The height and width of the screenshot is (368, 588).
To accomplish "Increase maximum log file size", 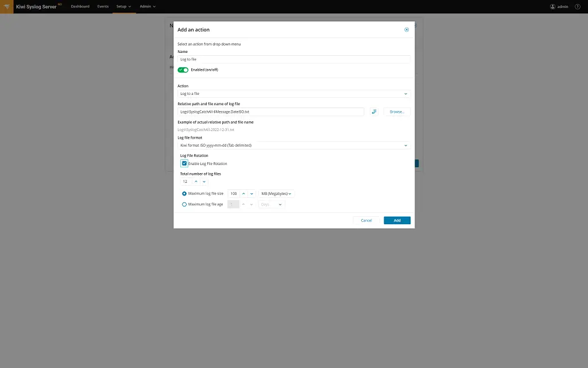I will pyautogui.click(x=243, y=194).
